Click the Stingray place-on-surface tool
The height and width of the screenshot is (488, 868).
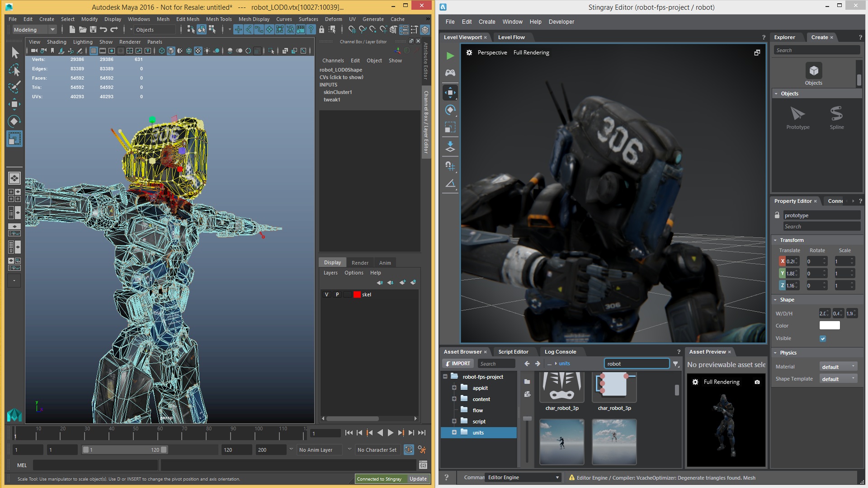tap(450, 147)
